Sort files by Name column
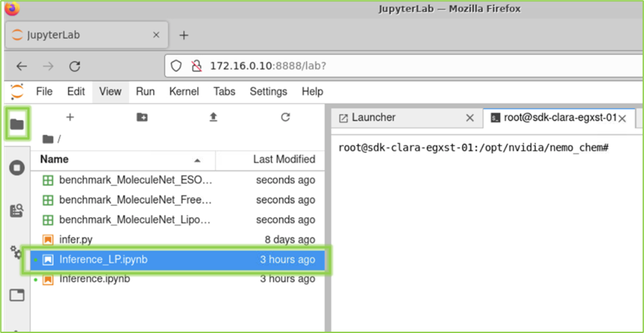This screenshot has width=644, height=333. coord(54,159)
